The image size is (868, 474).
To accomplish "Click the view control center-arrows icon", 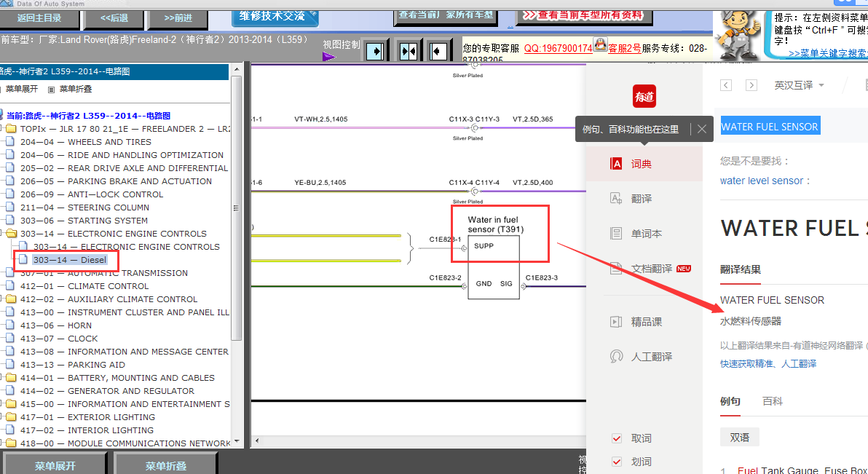I will [409, 52].
